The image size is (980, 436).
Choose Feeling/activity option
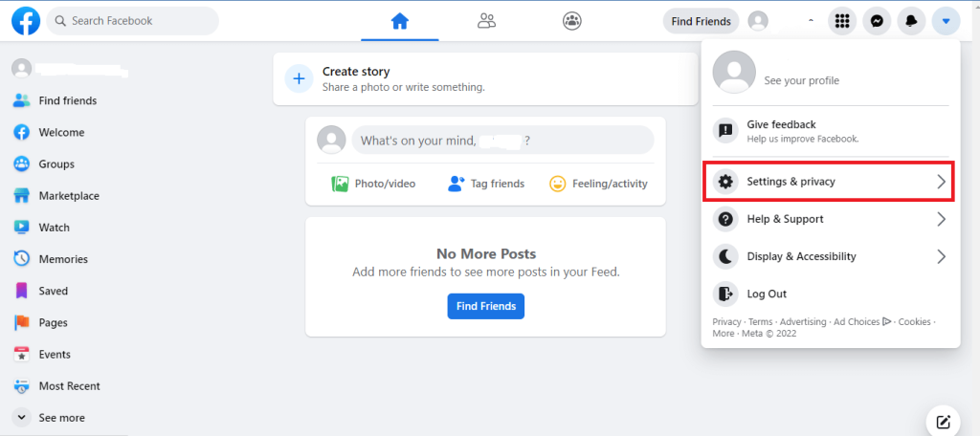(598, 184)
